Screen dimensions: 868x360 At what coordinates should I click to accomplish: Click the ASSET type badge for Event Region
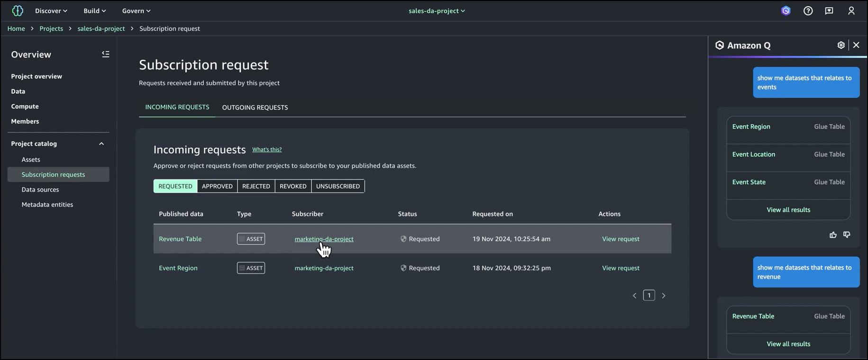[251, 268]
